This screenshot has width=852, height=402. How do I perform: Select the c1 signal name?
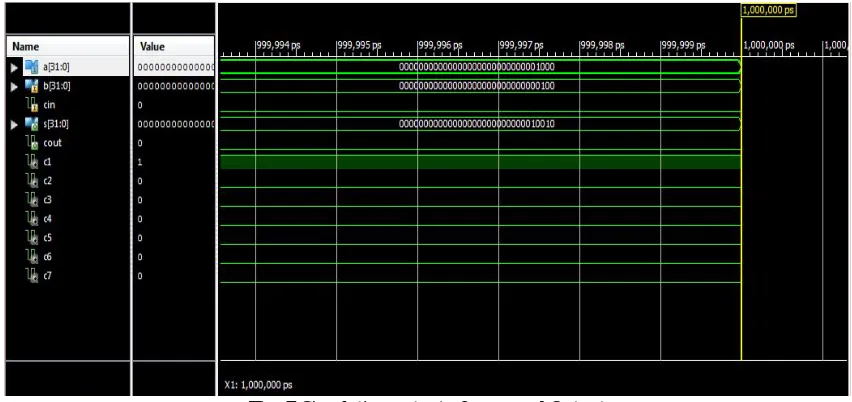[47, 162]
